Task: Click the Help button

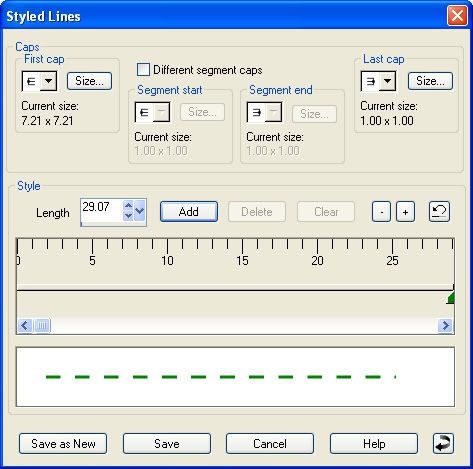Action: pos(374,444)
